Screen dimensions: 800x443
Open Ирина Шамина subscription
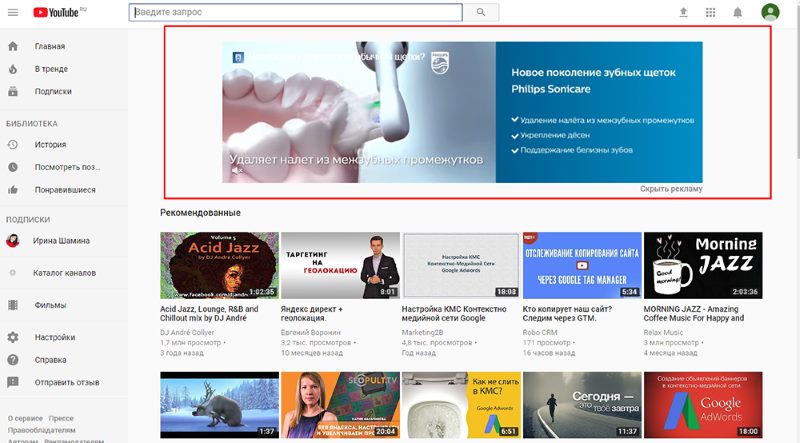click(x=61, y=240)
